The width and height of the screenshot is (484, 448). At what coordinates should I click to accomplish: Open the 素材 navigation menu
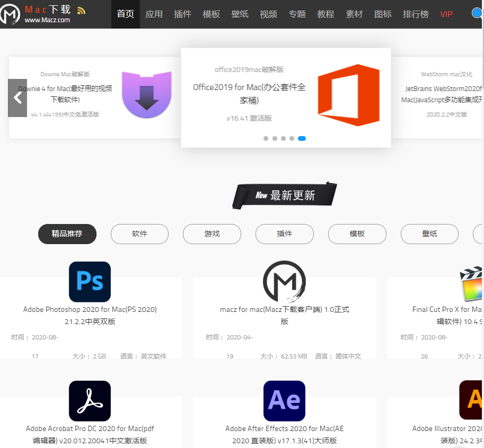point(354,14)
